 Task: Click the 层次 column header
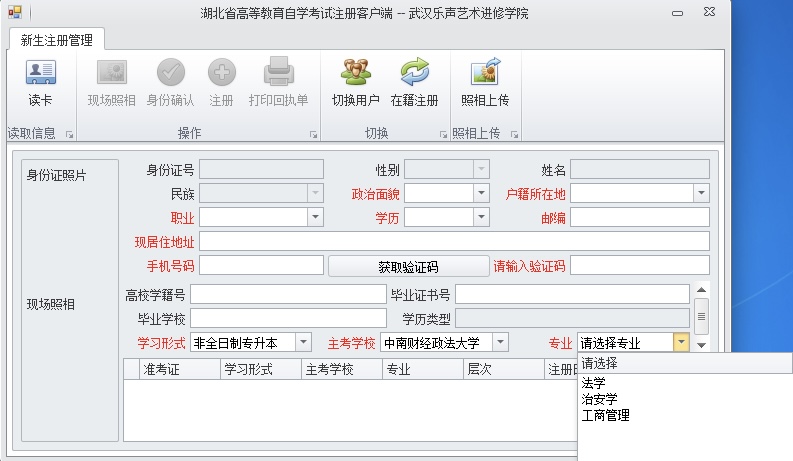point(504,369)
